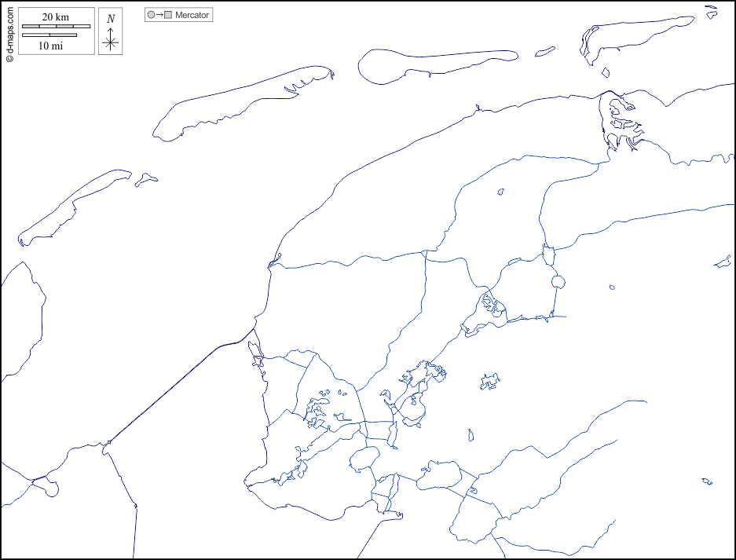736x560 pixels.
Task: Click the north arrow compass symbol
Action: [x=111, y=42]
